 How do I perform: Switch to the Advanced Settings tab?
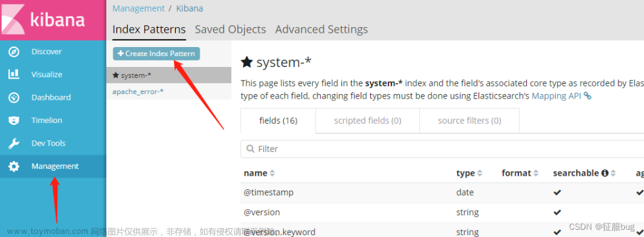(321, 30)
